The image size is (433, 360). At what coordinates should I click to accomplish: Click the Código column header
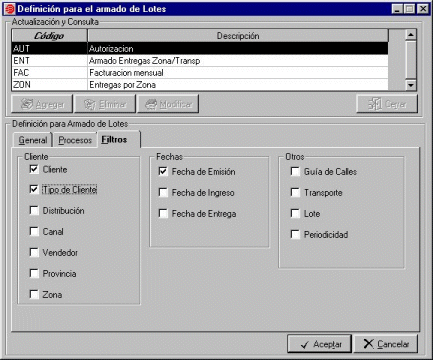tap(49, 36)
